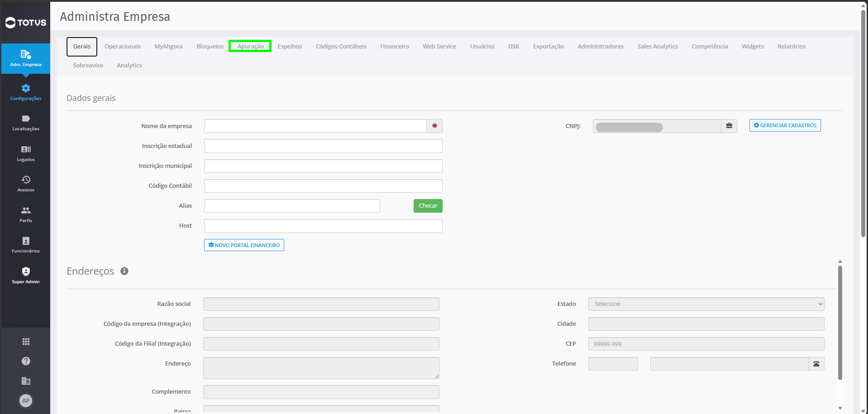This screenshot has width=868, height=414.
Task: Select the Apuração tab
Action: (250, 46)
